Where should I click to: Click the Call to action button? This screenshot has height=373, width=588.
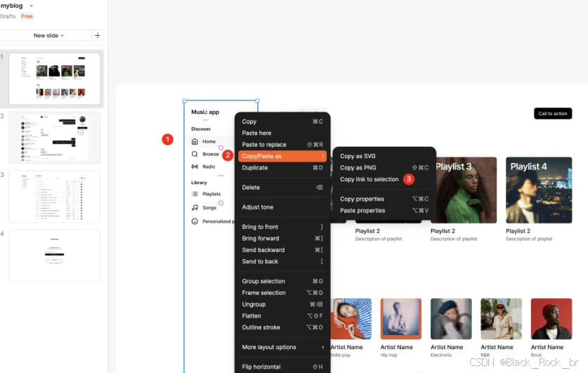(x=553, y=114)
